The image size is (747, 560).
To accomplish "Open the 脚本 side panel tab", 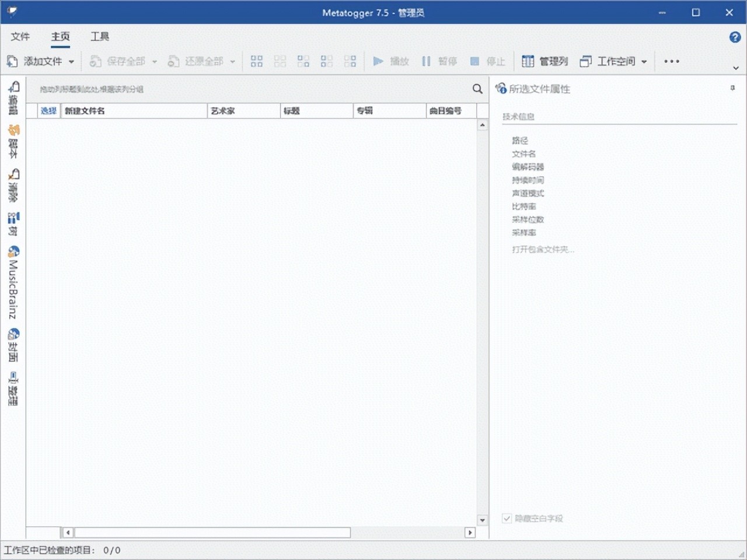I will [13, 141].
